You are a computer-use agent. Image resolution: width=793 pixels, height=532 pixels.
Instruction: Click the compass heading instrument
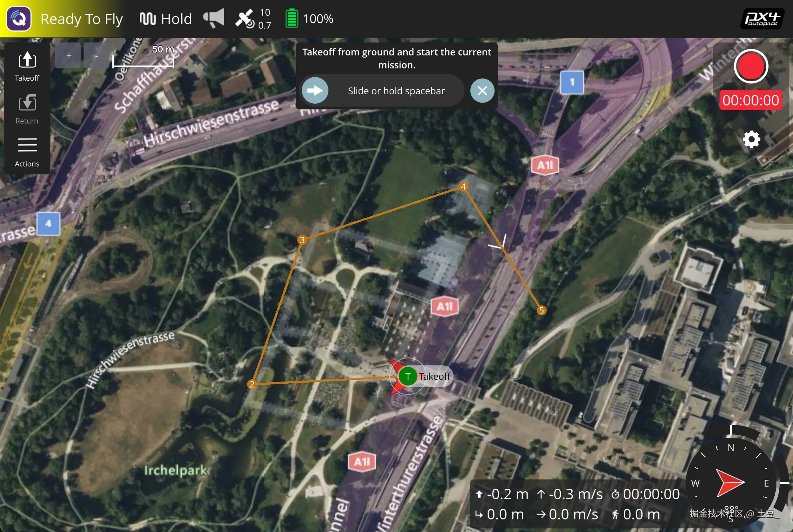click(731, 482)
